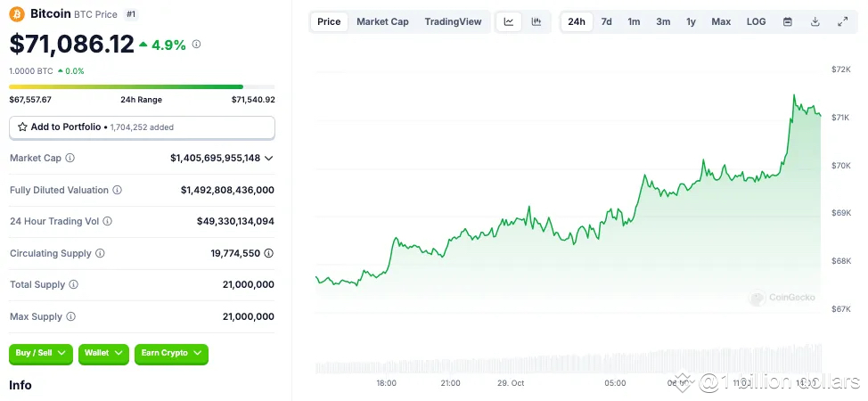
Task: Click info icon next to Market Cap
Action: pos(70,158)
